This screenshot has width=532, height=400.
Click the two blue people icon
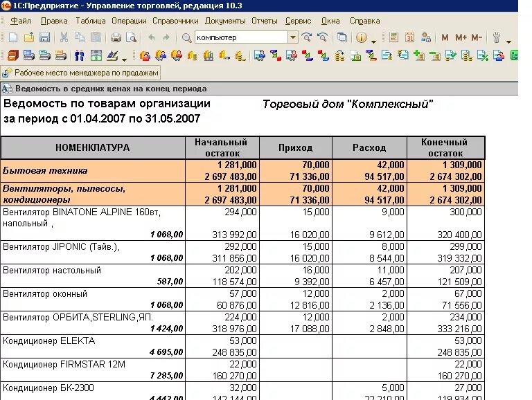pyautogui.click(x=80, y=55)
